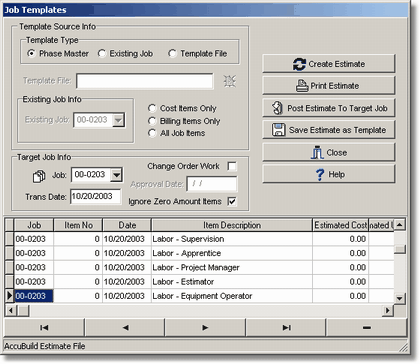Click the printer icon on Print Estimate
The image size is (420, 364).
click(302, 86)
